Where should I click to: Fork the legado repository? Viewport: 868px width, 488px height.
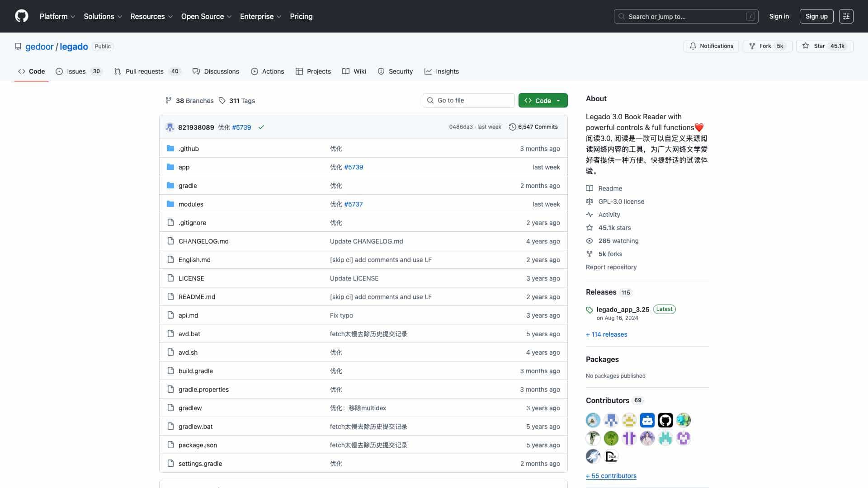(x=767, y=46)
